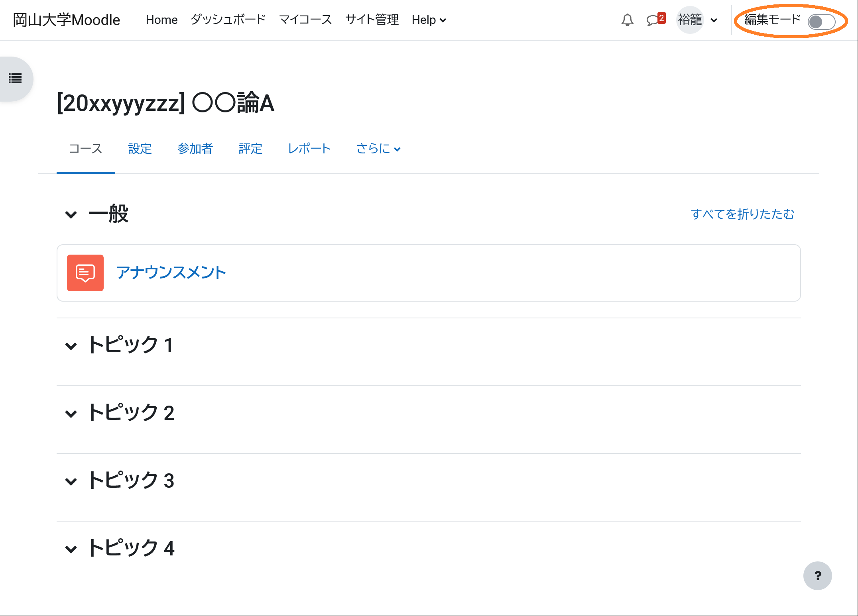Click the course title [20xxyyyzzz] ○○論A
This screenshot has height=616, width=858.
pos(165,103)
